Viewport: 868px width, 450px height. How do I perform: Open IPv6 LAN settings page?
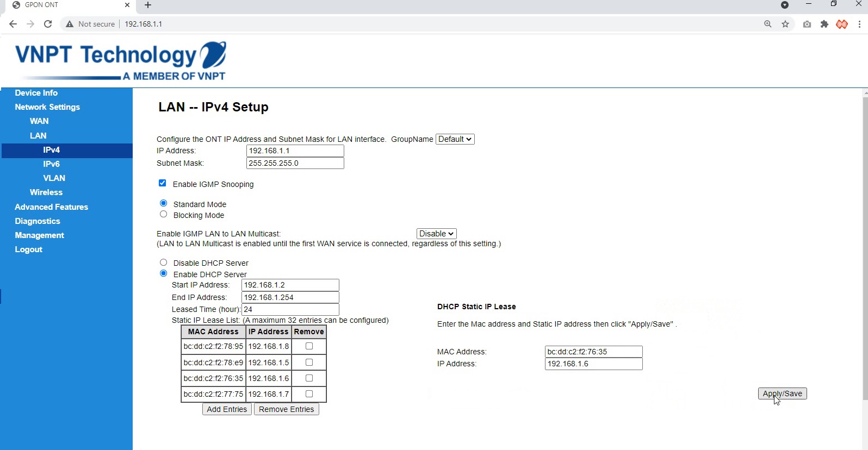[x=51, y=164]
